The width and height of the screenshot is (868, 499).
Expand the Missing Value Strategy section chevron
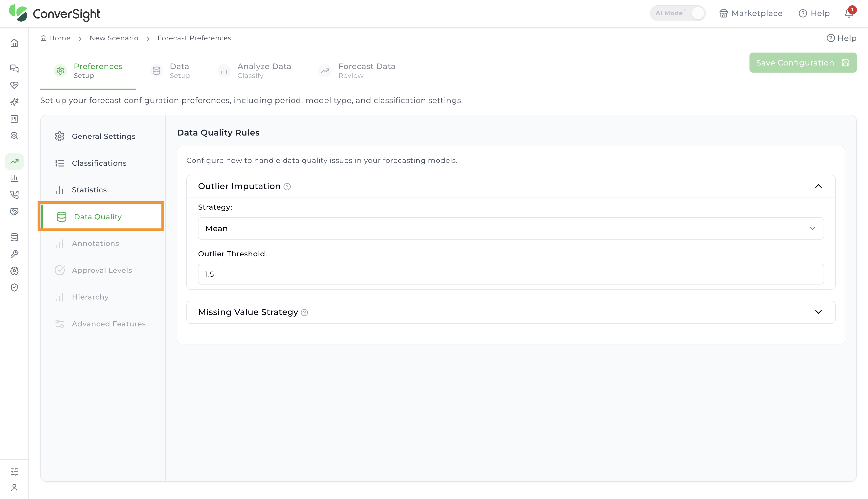point(818,312)
